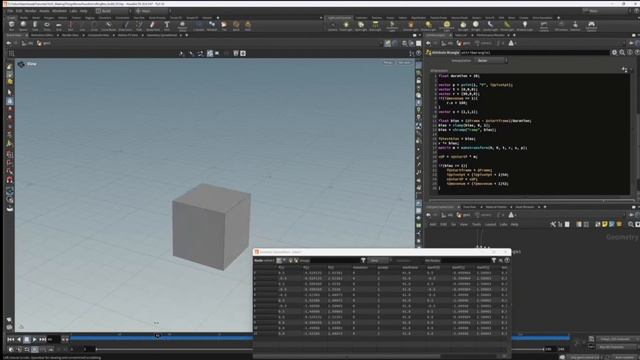Select the Torus shelf tool

point(47,26)
